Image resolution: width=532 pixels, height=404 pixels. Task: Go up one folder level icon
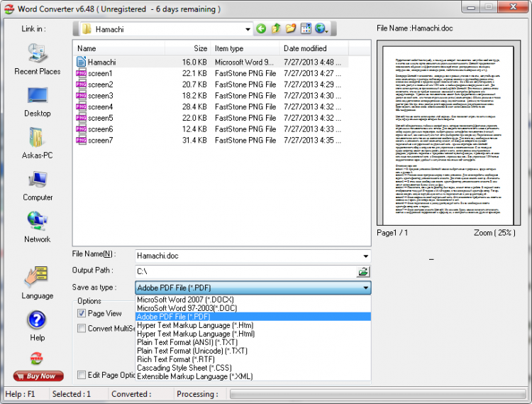point(276,28)
